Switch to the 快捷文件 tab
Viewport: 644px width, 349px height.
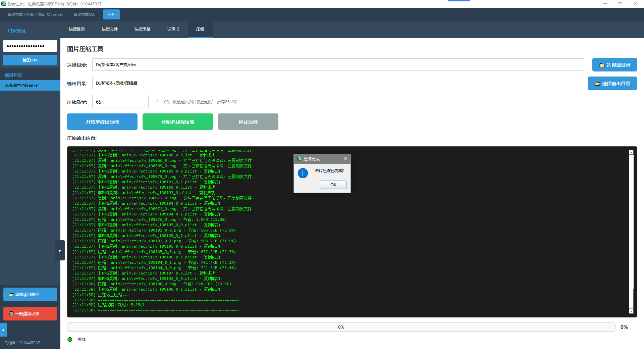110,29
